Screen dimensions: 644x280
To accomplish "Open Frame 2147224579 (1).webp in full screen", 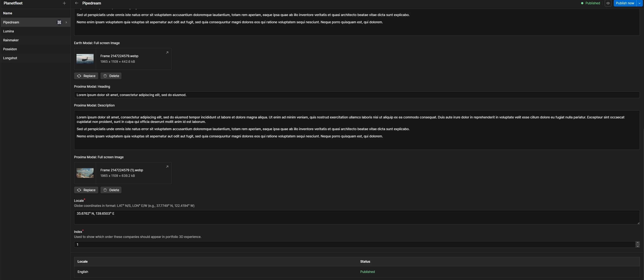I will tap(167, 166).
